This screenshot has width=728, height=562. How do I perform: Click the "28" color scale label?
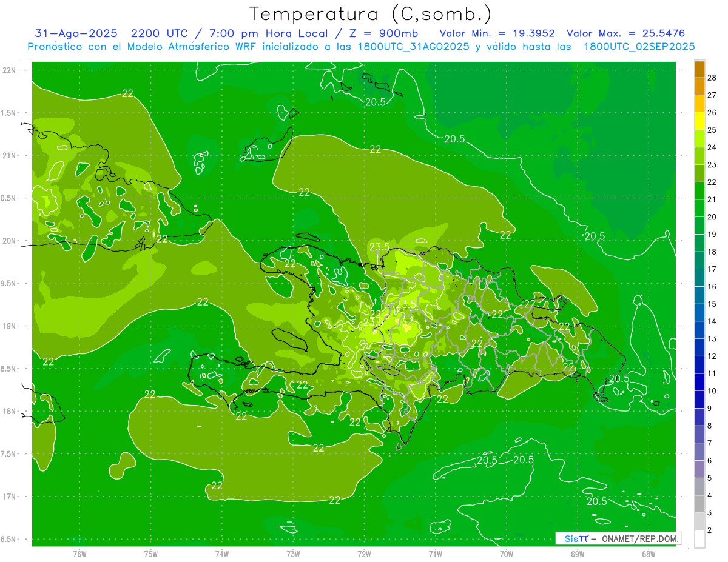click(713, 78)
